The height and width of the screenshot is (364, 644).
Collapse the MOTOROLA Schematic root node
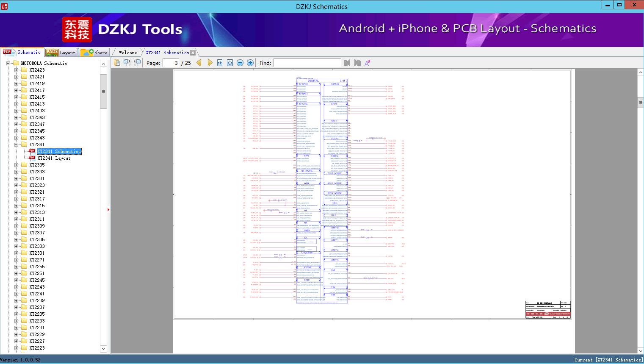8,63
